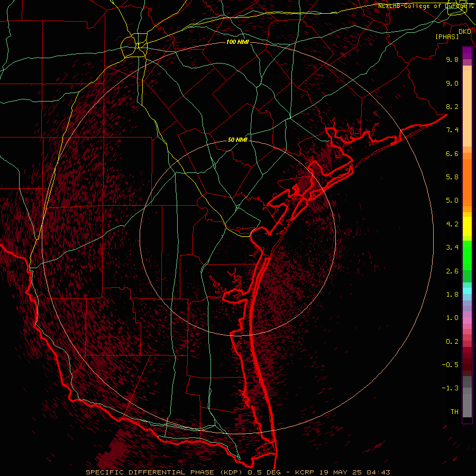
Task: Click the '2.6' scale value
Action: pyautogui.click(x=452, y=271)
